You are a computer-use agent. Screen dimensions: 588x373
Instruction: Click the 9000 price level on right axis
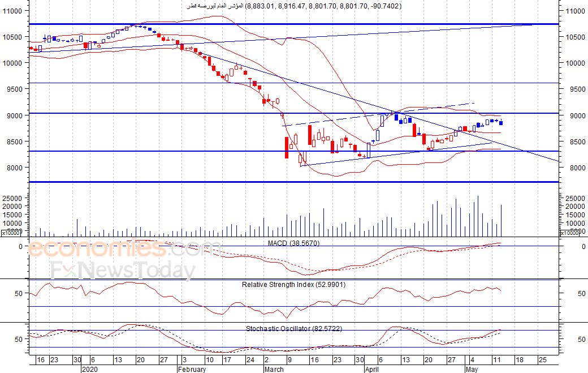[x=575, y=115]
